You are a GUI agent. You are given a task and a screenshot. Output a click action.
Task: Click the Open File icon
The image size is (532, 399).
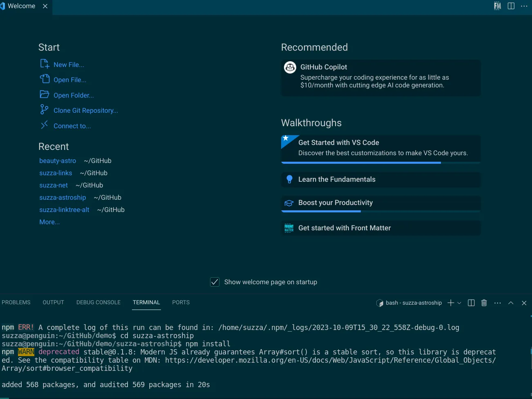tap(45, 79)
